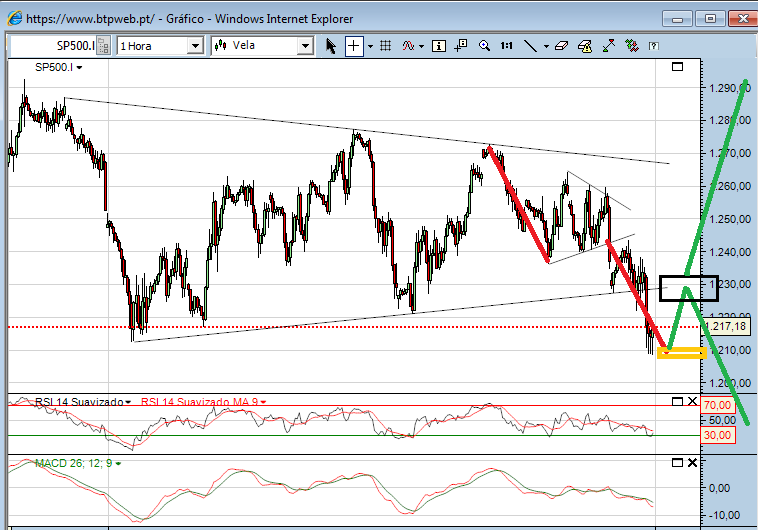
Task: Click the eraser with warning icon
Action: click(585, 46)
